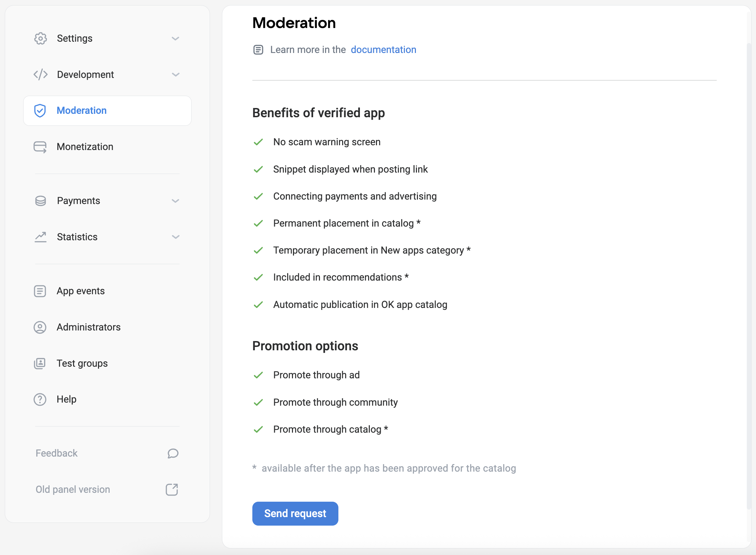This screenshot has width=756, height=555.
Task: Click 'No scam warning screen' text
Action: pyautogui.click(x=327, y=142)
